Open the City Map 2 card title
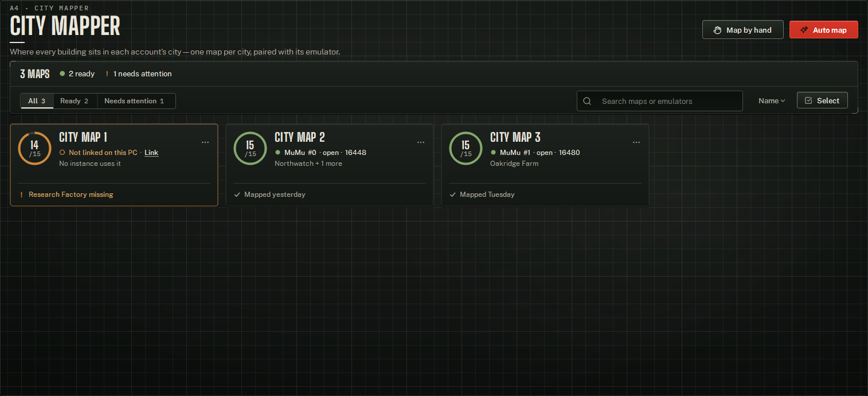868x396 pixels. pyautogui.click(x=300, y=137)
